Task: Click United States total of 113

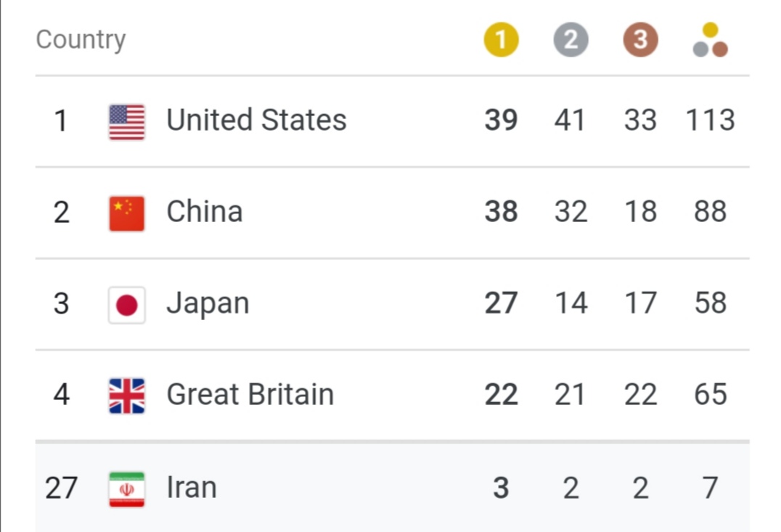Action: point(710,120)
